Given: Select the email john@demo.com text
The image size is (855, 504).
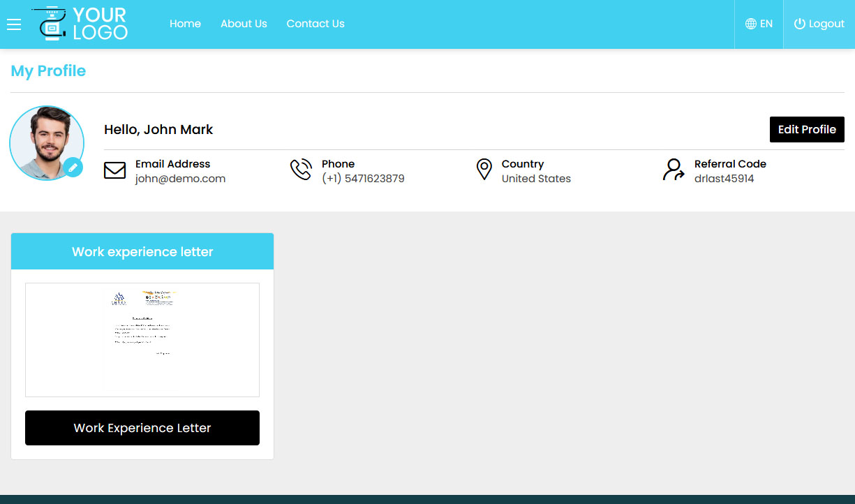Looking at the screenshot, I should pyautogui.click(x=180, y=179).
